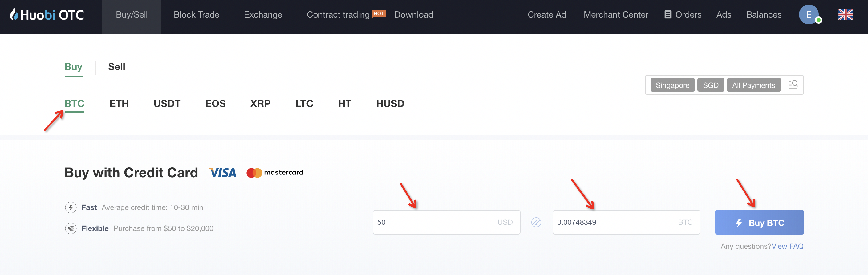Viewport: 868px width, 275px height.
Task: Click the HOT badge on Contract trading
Action: pos(379,14)
